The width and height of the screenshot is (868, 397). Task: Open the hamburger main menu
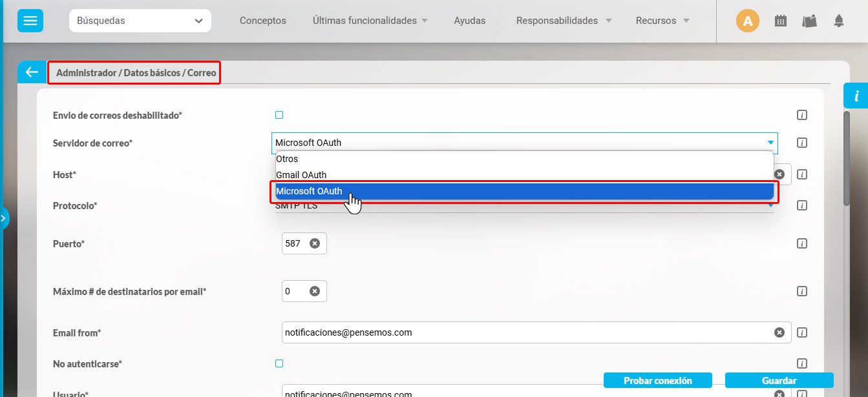(x=30, y=21)
